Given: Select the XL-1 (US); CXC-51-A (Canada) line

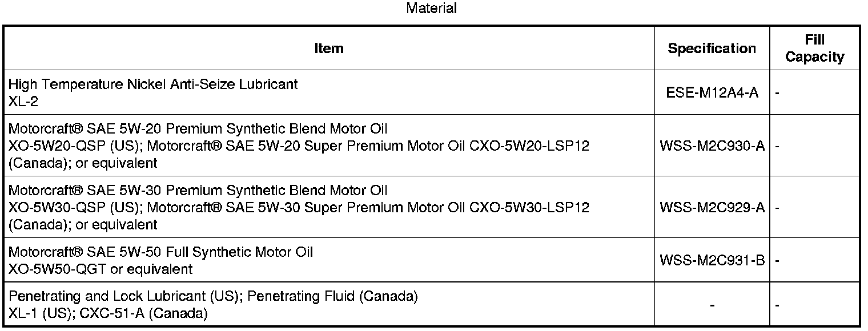Looking at the screenshot, I should point(108,313).
